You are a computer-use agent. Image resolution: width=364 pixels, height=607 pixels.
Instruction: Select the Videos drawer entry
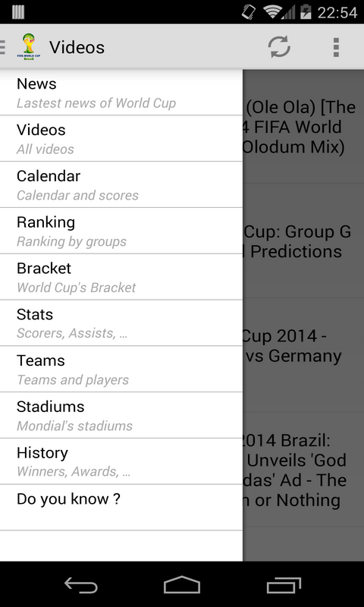click(121, 139)
